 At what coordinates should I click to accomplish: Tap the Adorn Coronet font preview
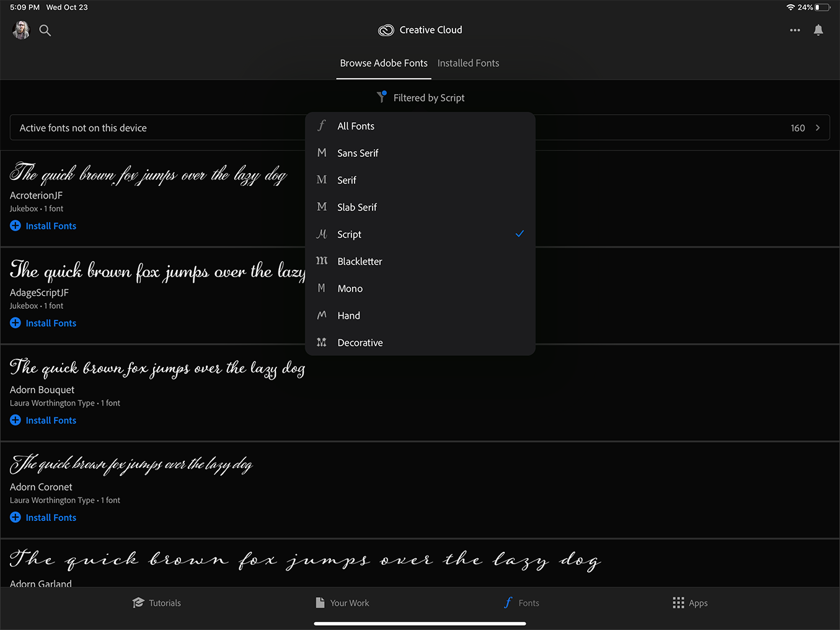[x=131, y=464]
